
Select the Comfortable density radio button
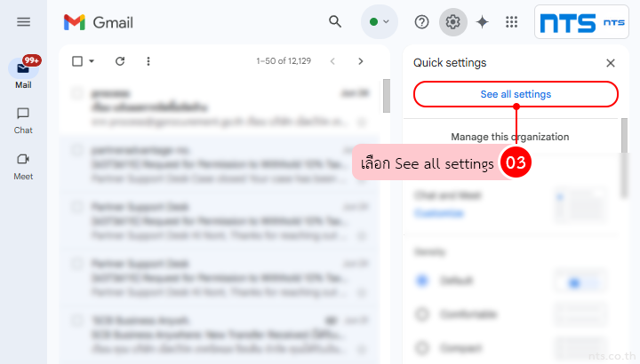tap(422, 314)
